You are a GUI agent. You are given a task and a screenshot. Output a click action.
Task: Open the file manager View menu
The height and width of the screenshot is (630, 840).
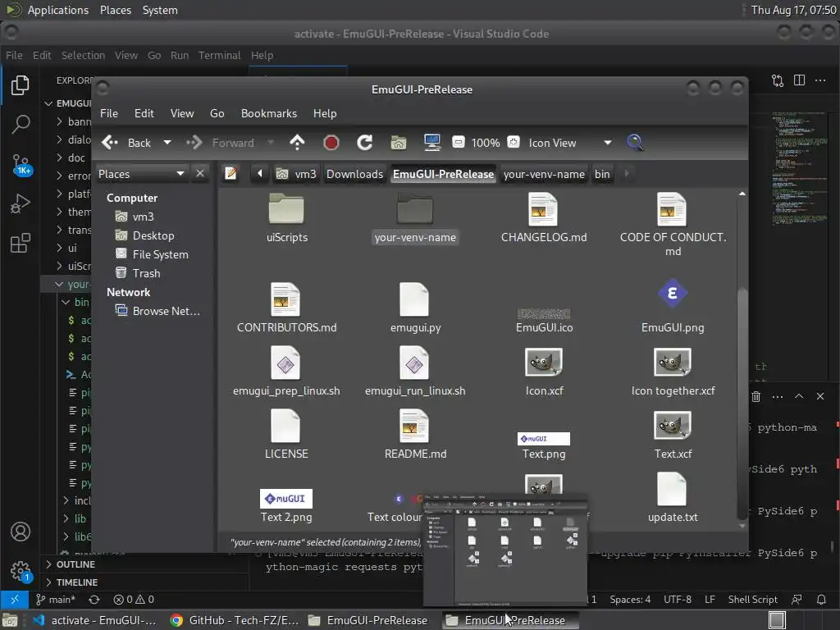[181, 113]
